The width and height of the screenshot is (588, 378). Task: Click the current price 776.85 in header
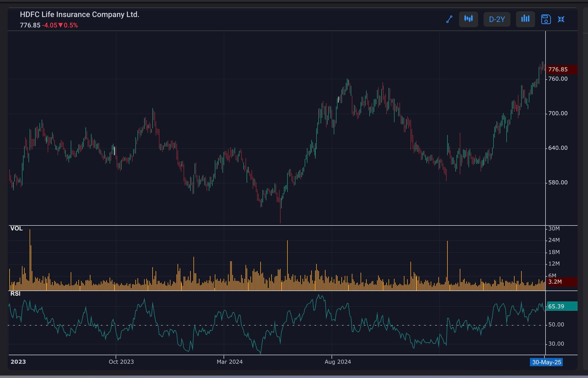point(30,25)
